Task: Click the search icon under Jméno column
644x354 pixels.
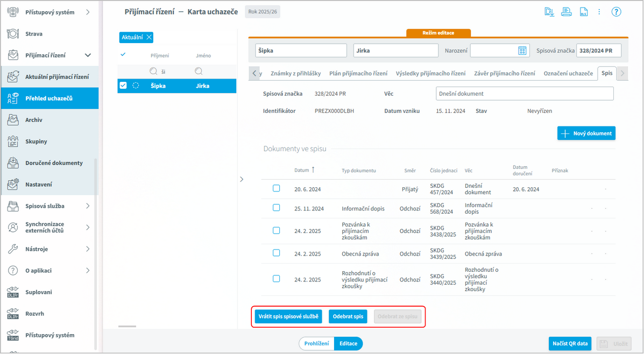Action: (199, 72)
